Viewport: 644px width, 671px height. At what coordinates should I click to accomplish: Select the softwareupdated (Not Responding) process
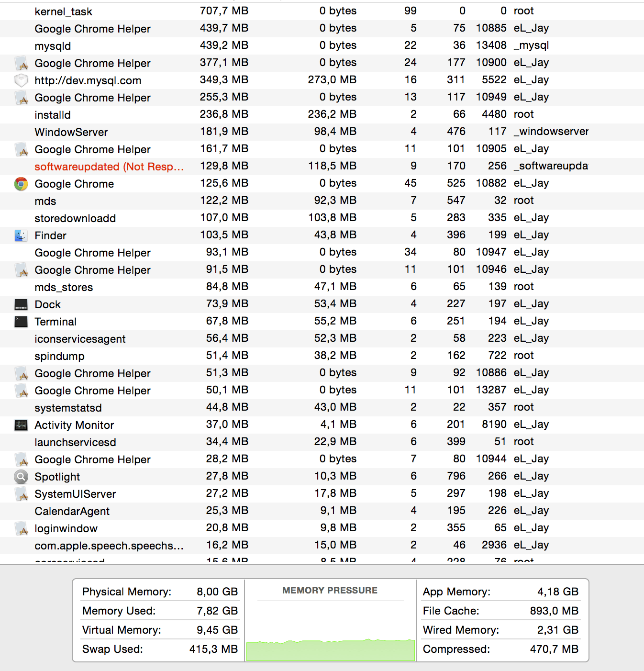[109, 167]
